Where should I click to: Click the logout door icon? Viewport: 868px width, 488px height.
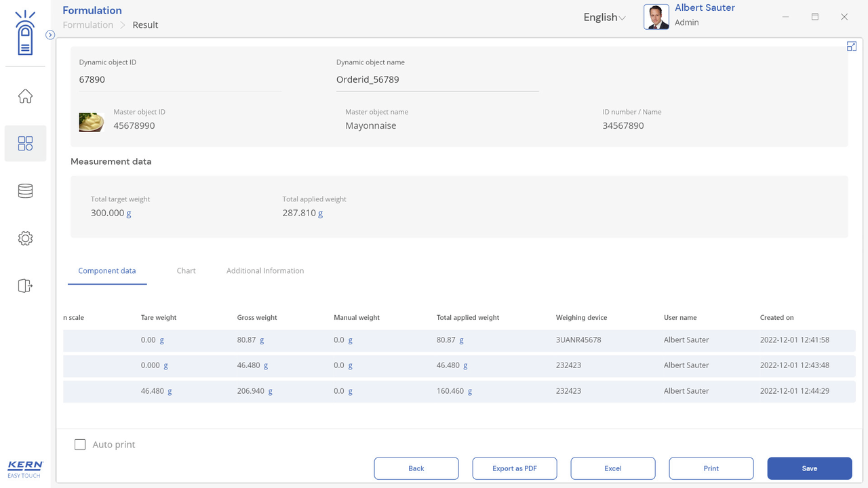pyautogui.click(x=25, y=285)
